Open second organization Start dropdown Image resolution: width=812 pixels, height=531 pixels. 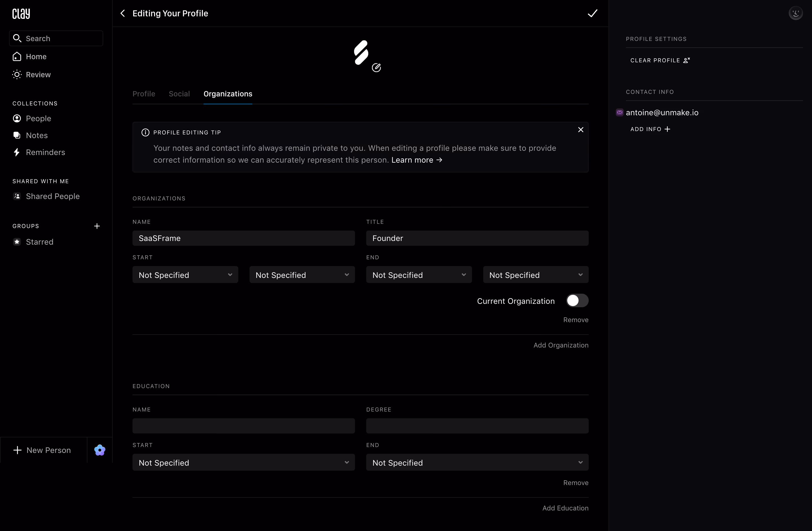click(302, 275)
